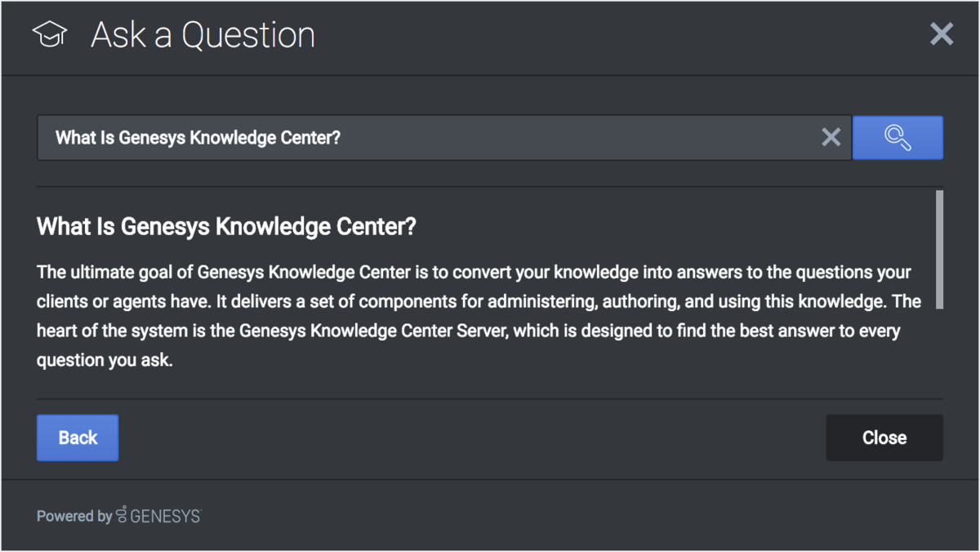Click the dark Close button
Screen dimensions: 980x552
click(x=884, y=438)
